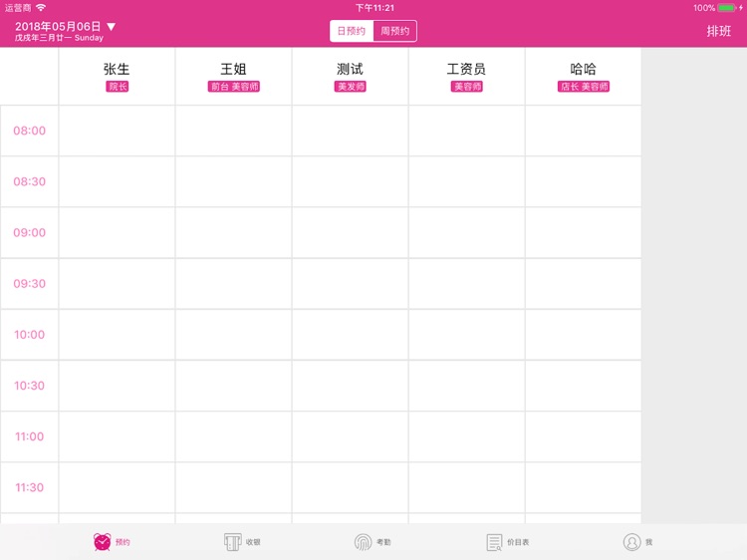Book 王姐 at the 09:00 slot
The height and width of the screenshot is (560, 747).
click(x=233, y=232)
